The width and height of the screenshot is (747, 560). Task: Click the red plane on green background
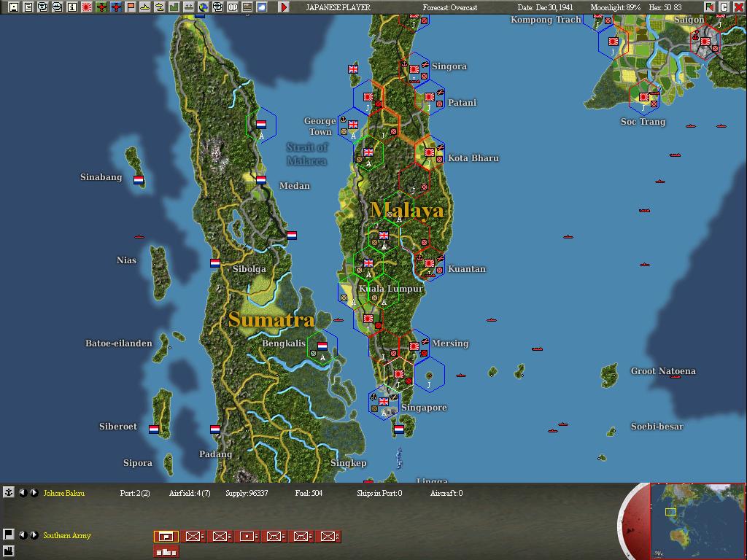point(101,7)
